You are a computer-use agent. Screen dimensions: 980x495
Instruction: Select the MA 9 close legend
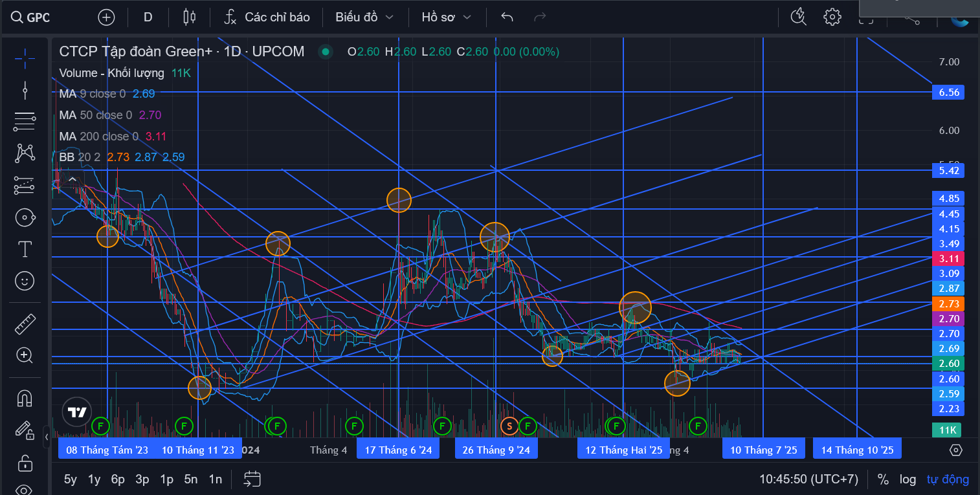click(92, 94)
